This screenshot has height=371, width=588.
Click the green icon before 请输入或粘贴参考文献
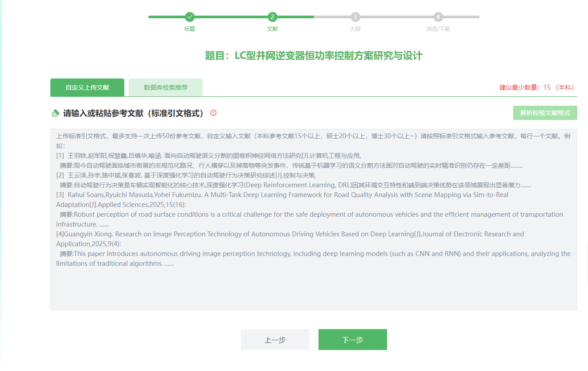pos(55,113)
